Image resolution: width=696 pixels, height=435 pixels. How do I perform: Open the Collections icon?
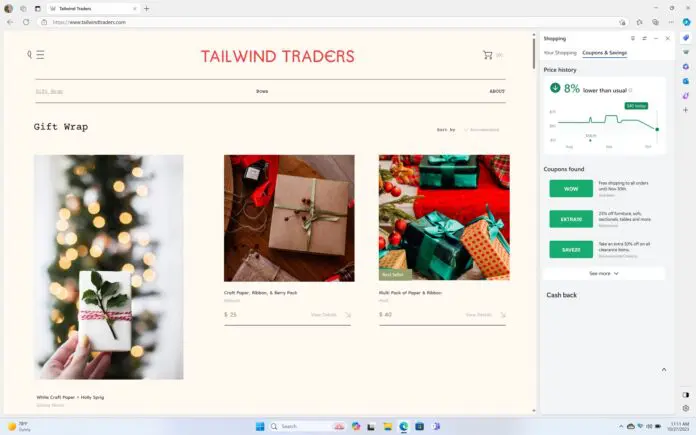(655, 22)
